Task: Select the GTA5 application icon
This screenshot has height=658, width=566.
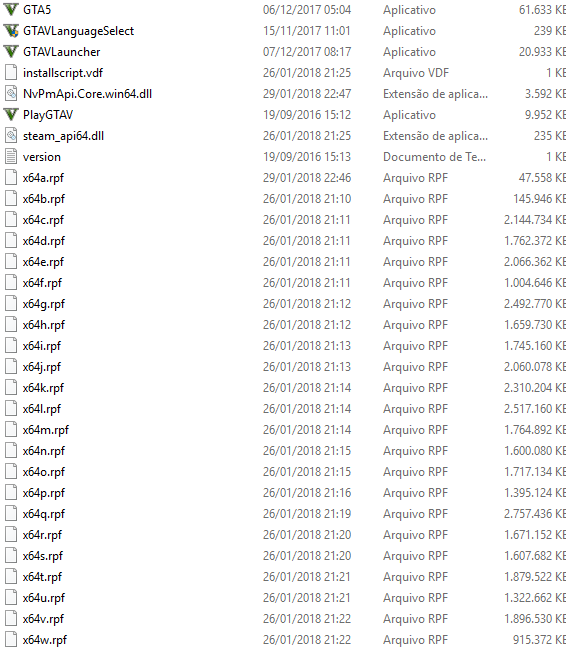Action: pos(11,10)
